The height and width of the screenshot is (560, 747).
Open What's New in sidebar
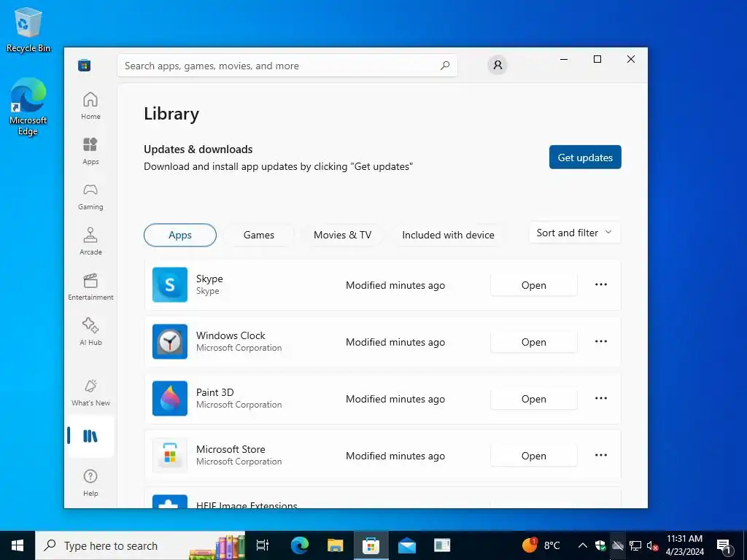[90, 392]
